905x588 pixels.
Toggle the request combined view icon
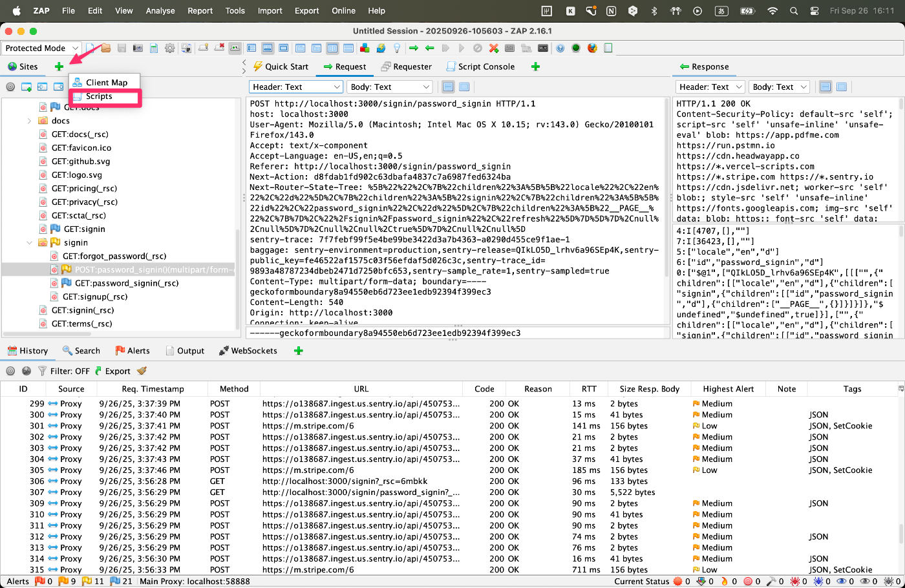[464, 87]
